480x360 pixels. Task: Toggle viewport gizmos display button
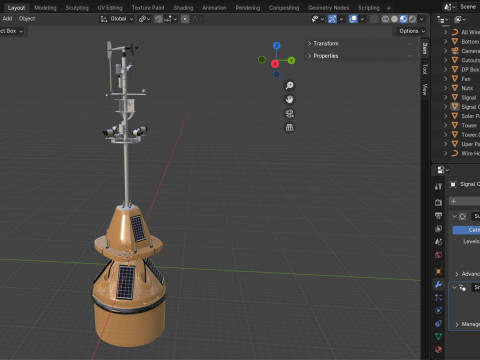(x=332, y=19)
